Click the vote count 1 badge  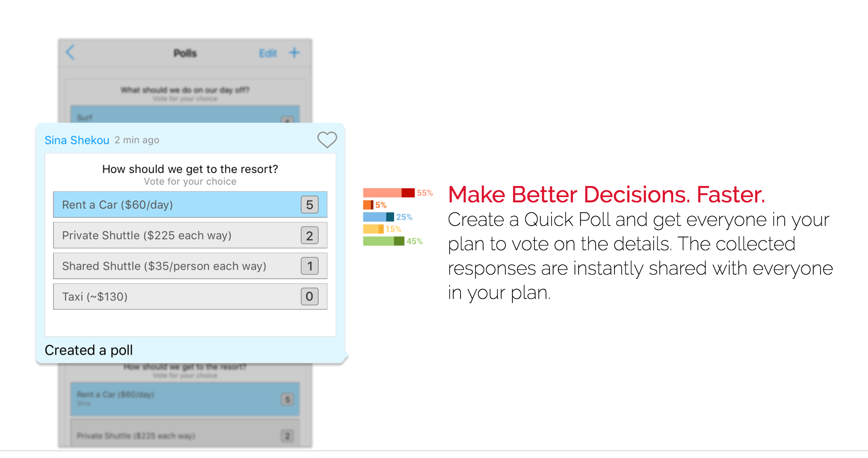[310, 266]
